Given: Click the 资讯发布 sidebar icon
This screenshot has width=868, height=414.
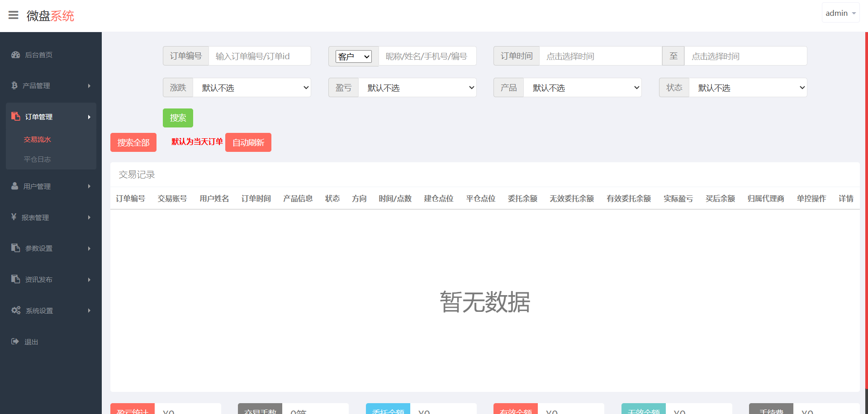Looking at the screenshot, I should pos(16,279).
